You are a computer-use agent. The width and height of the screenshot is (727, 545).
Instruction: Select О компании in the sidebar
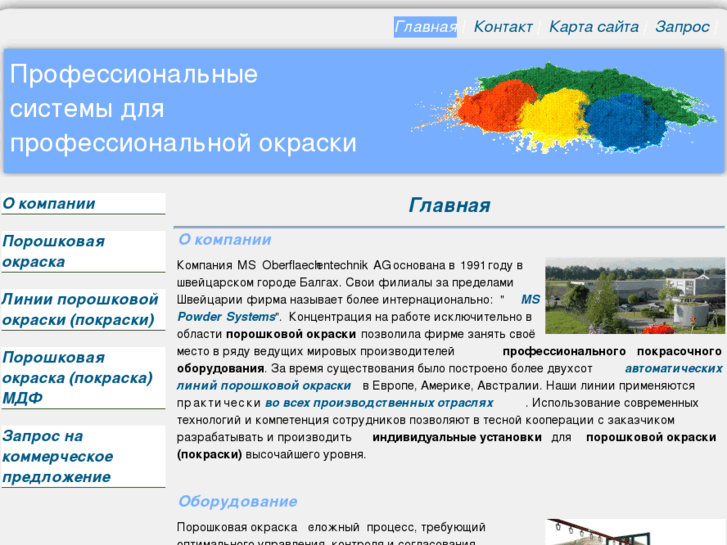pos(83,204)
